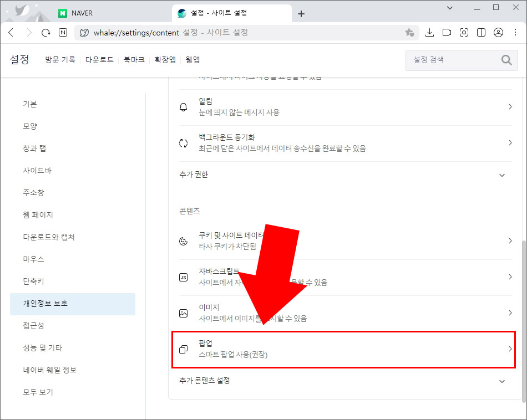Open the profile account icon
This screenshot has height=420, width=527.
[498, 32]
